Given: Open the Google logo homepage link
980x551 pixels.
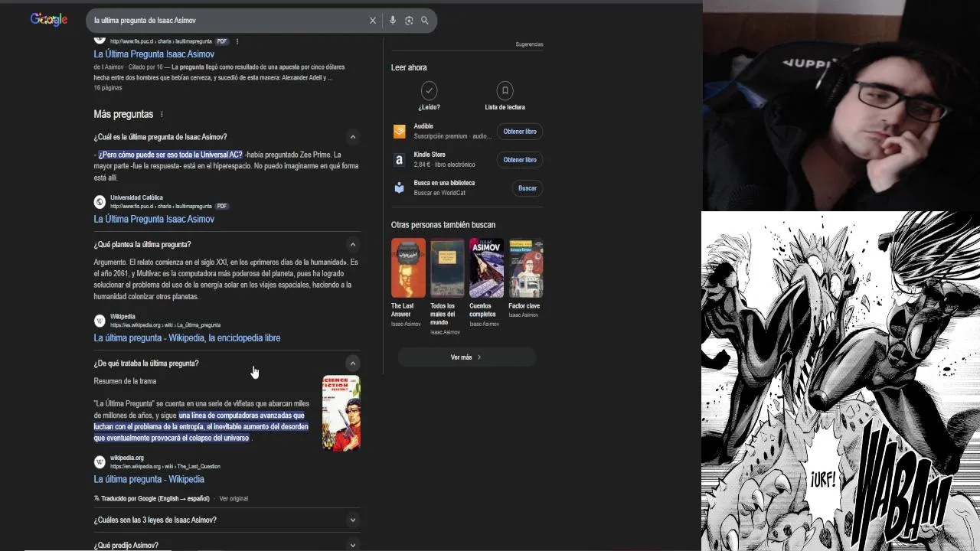Looking at the screenshot, I should pyautogui.click(x=49, y=20).
